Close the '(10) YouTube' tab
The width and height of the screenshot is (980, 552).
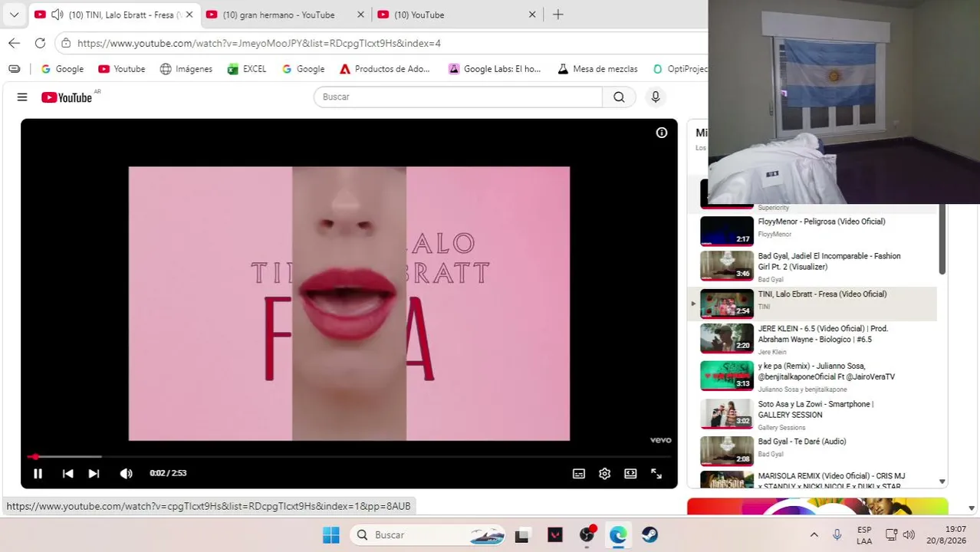[532, 15]
